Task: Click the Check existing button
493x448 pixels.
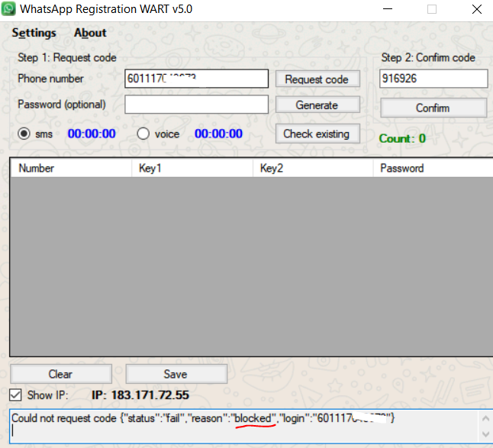Action: pyautogui.click(x=317, y=134)
